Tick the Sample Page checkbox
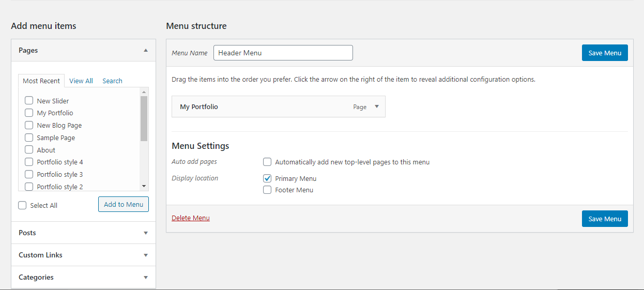 click(29, 138)
